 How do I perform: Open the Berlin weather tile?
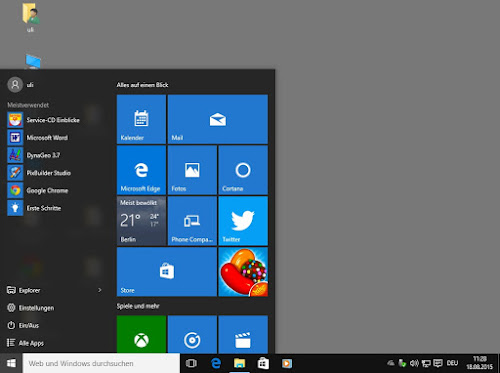tap(141, 221)
